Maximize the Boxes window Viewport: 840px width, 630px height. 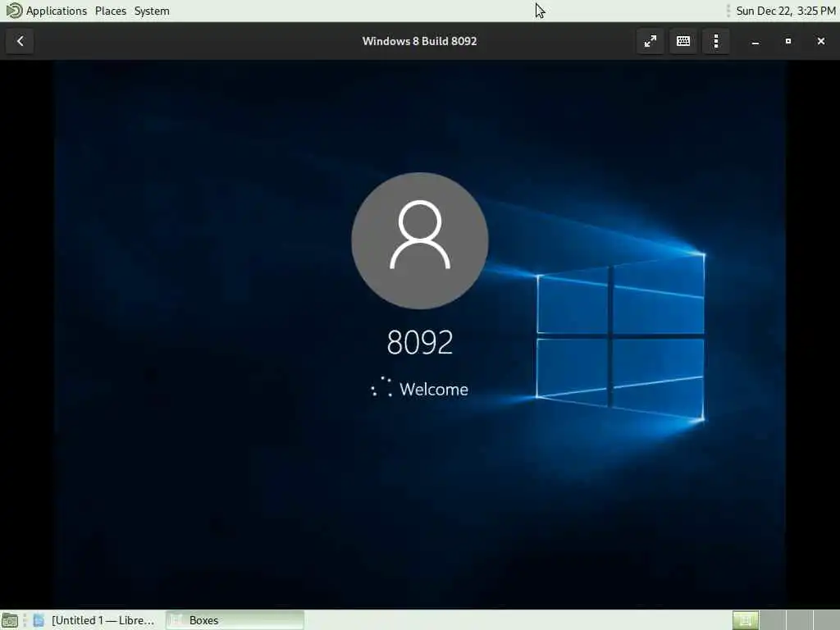point(788,41)
